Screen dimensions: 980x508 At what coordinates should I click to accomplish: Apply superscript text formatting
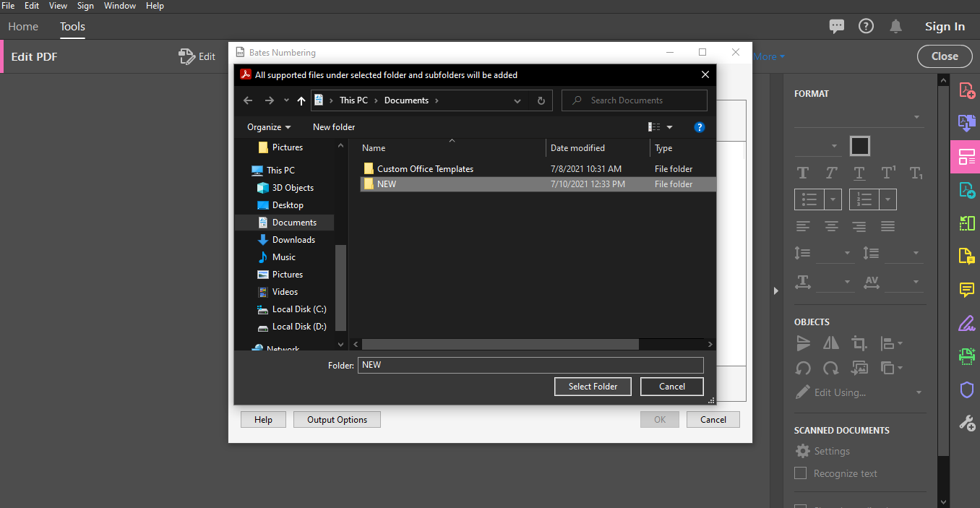[x=887, y=173]
